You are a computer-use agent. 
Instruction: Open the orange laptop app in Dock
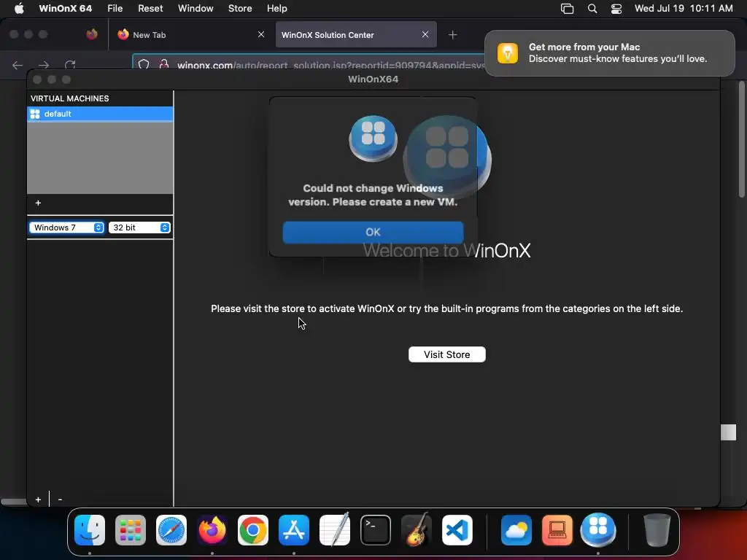click(x=557, y=530)
